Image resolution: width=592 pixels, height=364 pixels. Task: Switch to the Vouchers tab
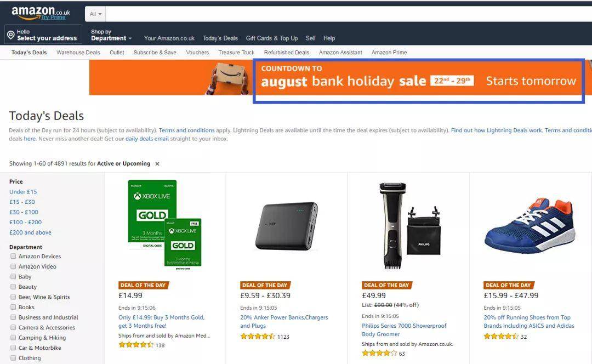click(197, 53)
